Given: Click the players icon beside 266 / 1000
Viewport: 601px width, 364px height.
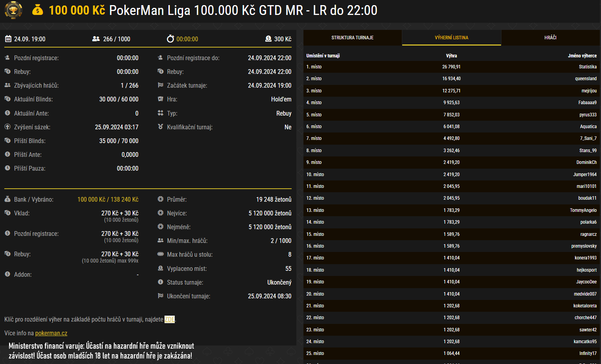Looking at the screenshot, I should coord(96,39).
